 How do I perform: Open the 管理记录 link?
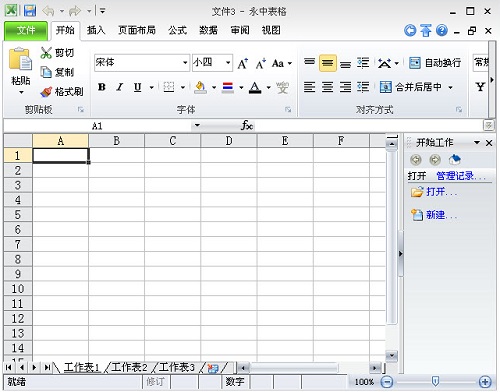point(460,176)
